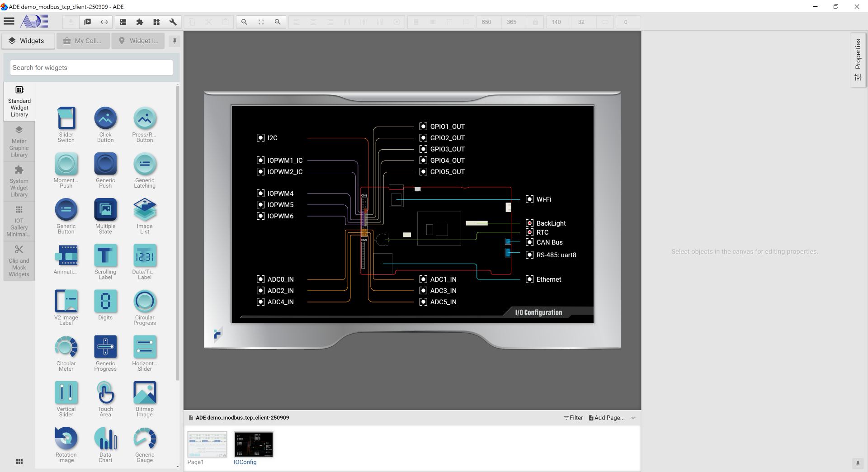Pin the widgets panel with pushpin icon
This screenshot has width=868, height=472.
coord(175,41)
